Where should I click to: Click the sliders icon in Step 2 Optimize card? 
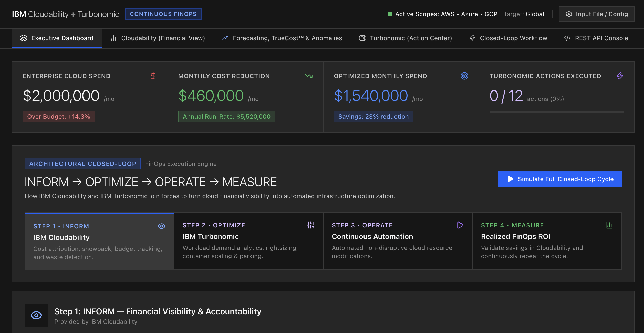click(311, 225)
